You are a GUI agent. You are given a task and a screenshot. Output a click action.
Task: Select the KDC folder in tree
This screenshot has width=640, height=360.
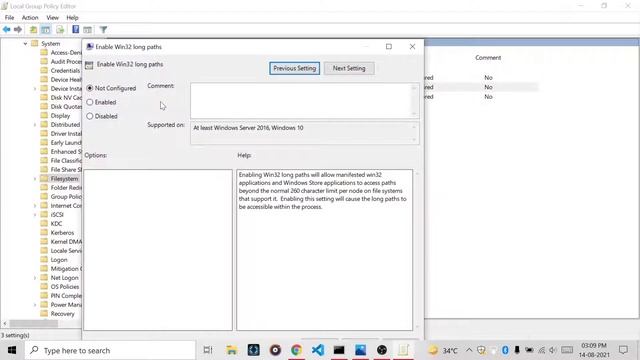pyautogui.click(x=56, y=224)
